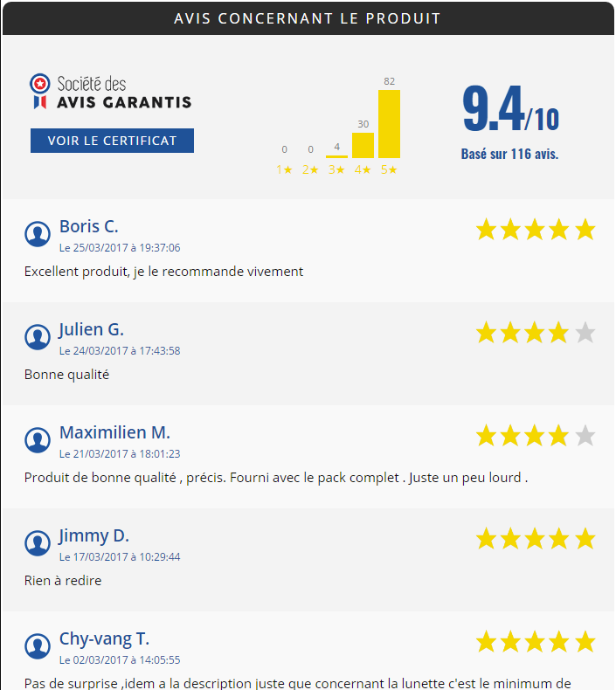Click the reviewer name Maximilien M.
The image size is (616, 690).
(114, 433)
